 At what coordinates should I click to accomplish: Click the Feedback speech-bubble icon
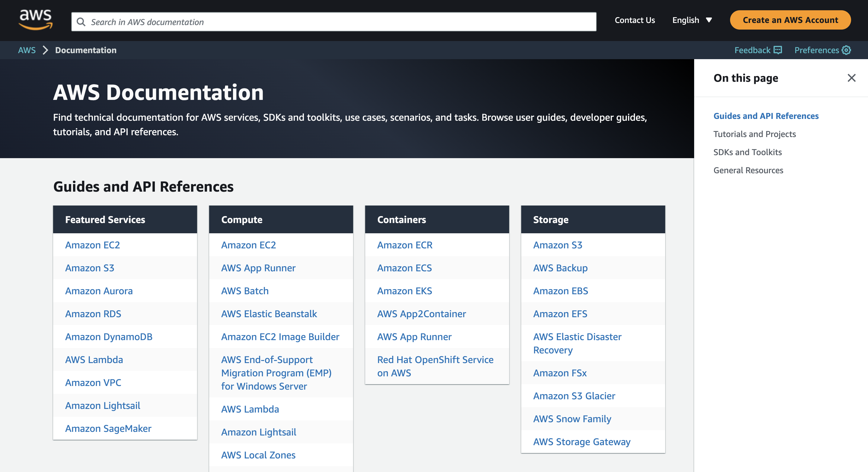[778, 50]
